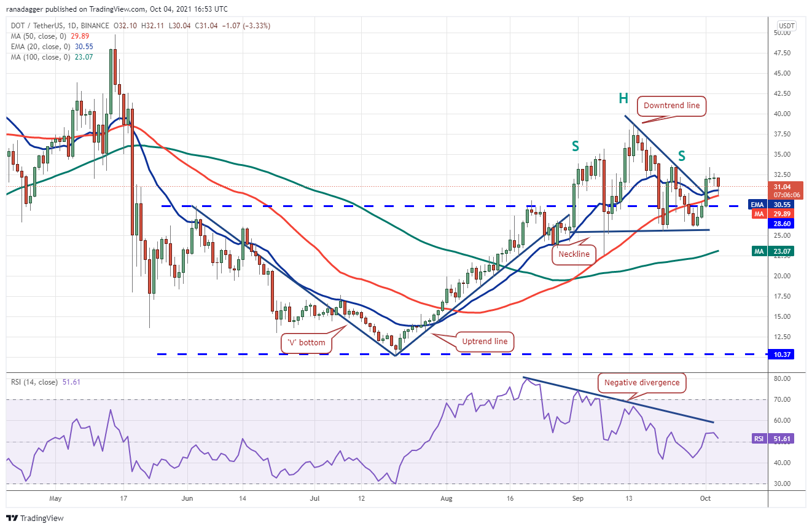This screenshot has width=812, height=529.
Task: Click the 35.00 price scale label
Action: click(781, 154)
